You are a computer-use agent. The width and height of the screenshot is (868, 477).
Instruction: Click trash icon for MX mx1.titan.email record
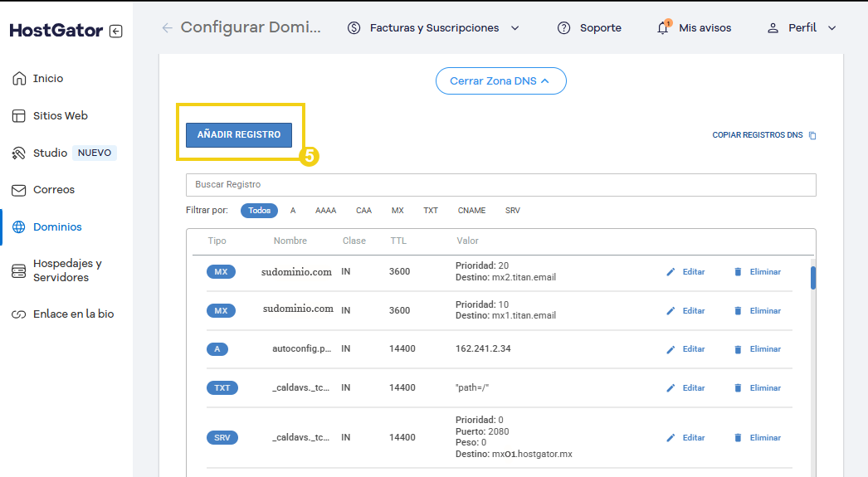(x=738, y=311)
